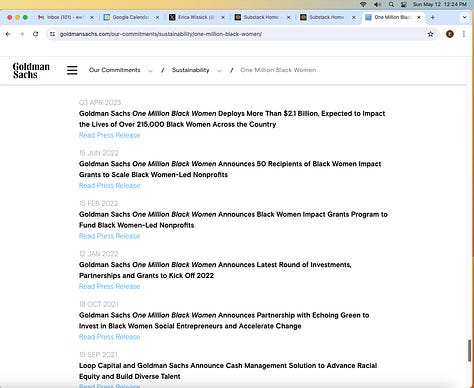Viewport: 474px width, 388px height.
Task: Read Press Release for 12 JAN 2022
Action: [109, 286]
